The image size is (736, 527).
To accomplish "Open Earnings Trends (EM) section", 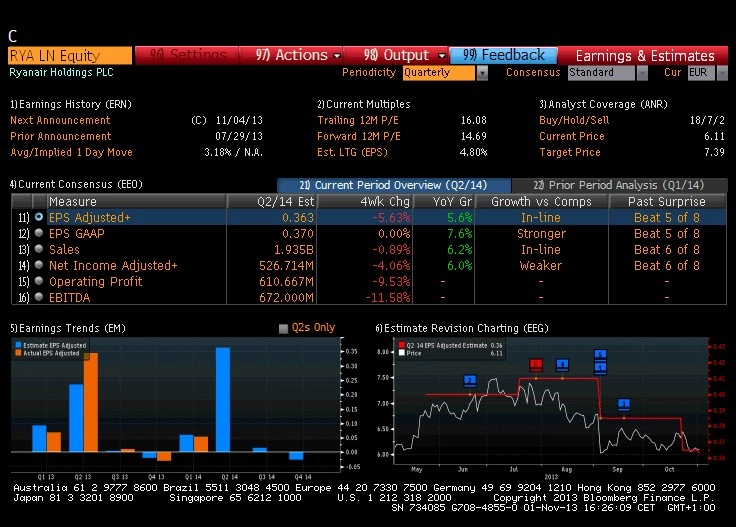I will (x=68, y=328).
